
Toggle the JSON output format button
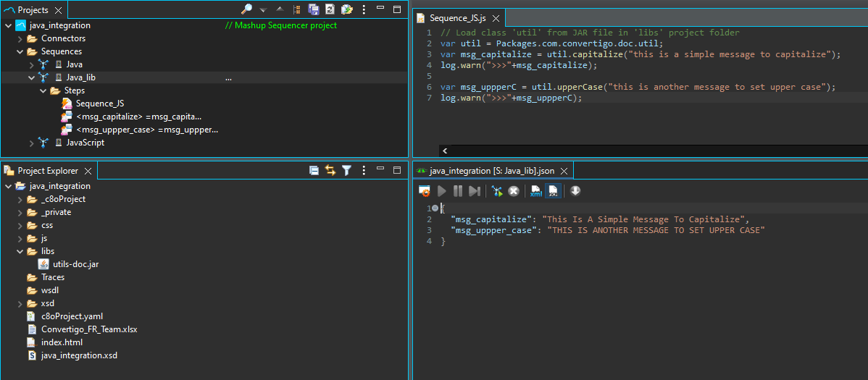(x=553, y=191)
